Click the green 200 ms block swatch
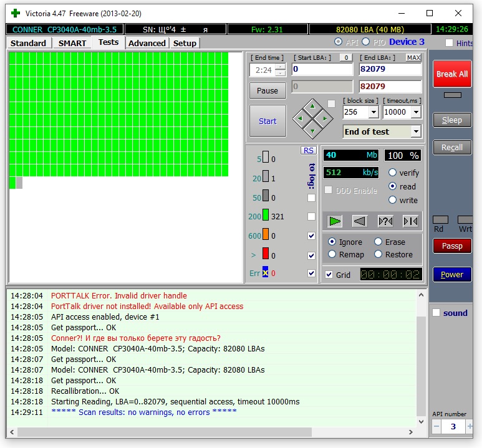Viewport: 482px width, 448px height. (266, 215)
